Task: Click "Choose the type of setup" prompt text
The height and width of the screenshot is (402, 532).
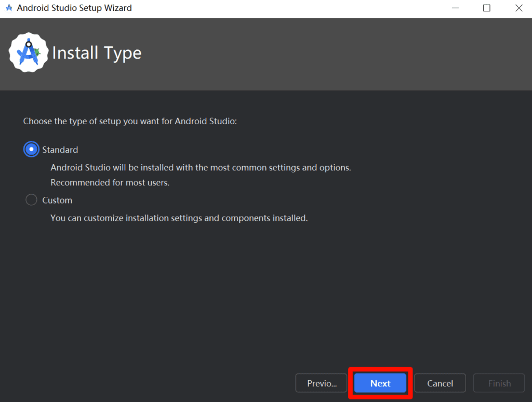Action: tap(130, 121)
